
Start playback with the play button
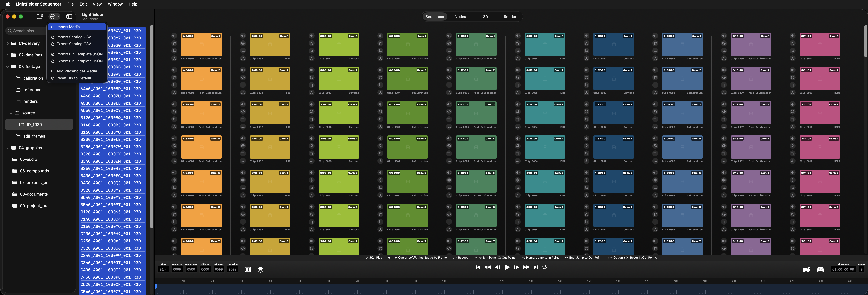point(507,267)
